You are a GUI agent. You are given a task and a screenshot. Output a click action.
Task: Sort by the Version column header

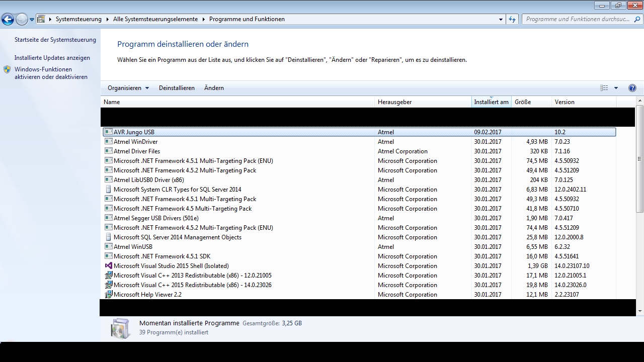click(584, 102)
